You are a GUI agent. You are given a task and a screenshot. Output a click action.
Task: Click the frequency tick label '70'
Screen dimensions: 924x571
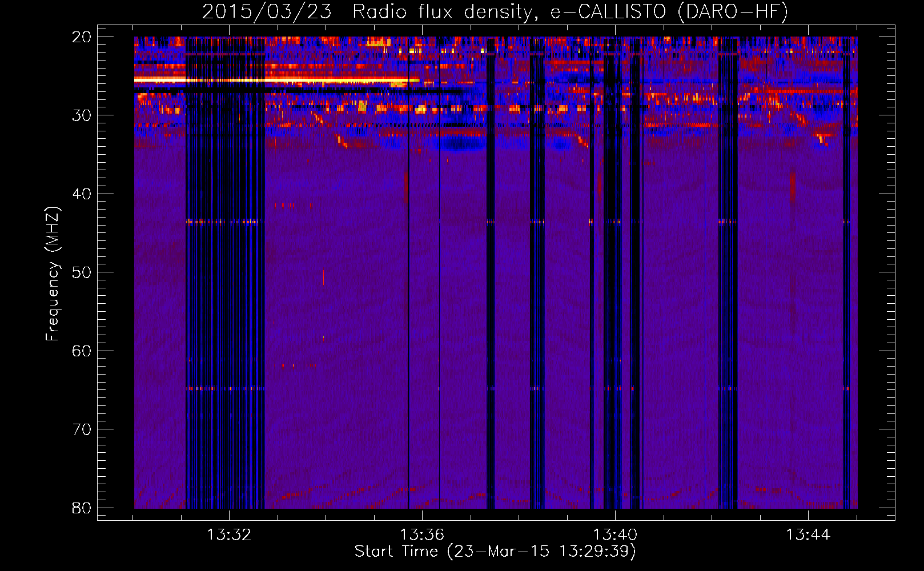click(x=82, y=429)
